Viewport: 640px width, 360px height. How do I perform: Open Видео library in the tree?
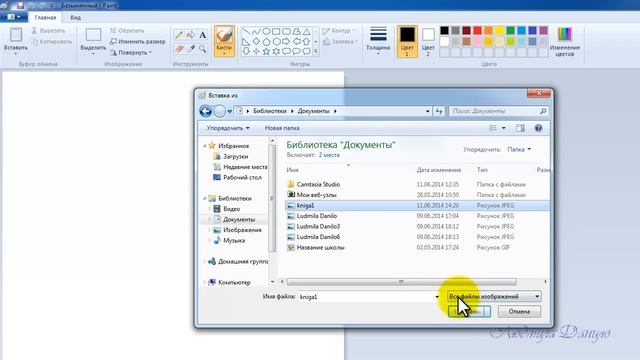pos(231,209)
